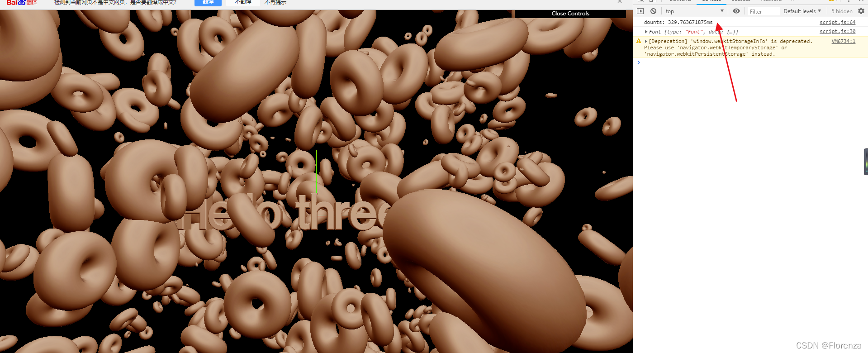This screenshot has height=353, width=868.
Task: Open the Default levels dropdown
Action: pos(802,11)
